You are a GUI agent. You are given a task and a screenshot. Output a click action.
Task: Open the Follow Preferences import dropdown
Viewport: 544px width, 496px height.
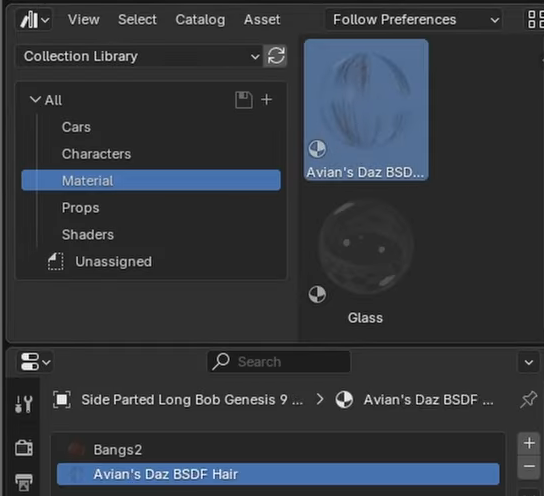414,20
